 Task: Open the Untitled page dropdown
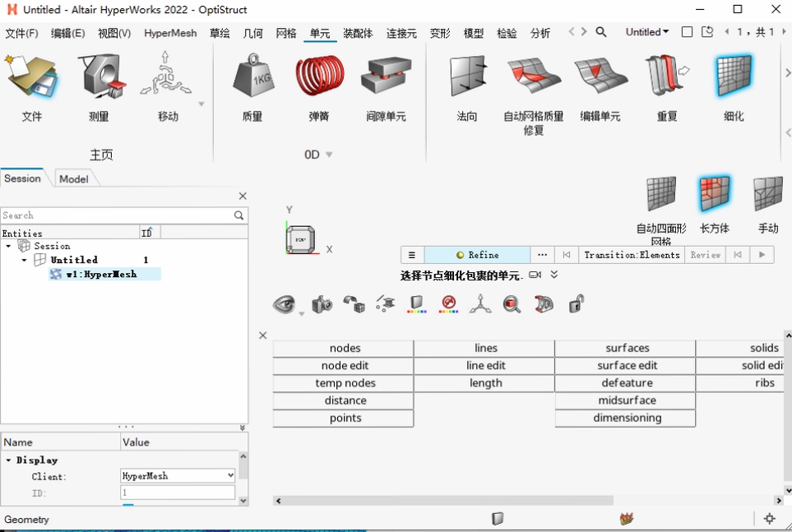(647, 32)
